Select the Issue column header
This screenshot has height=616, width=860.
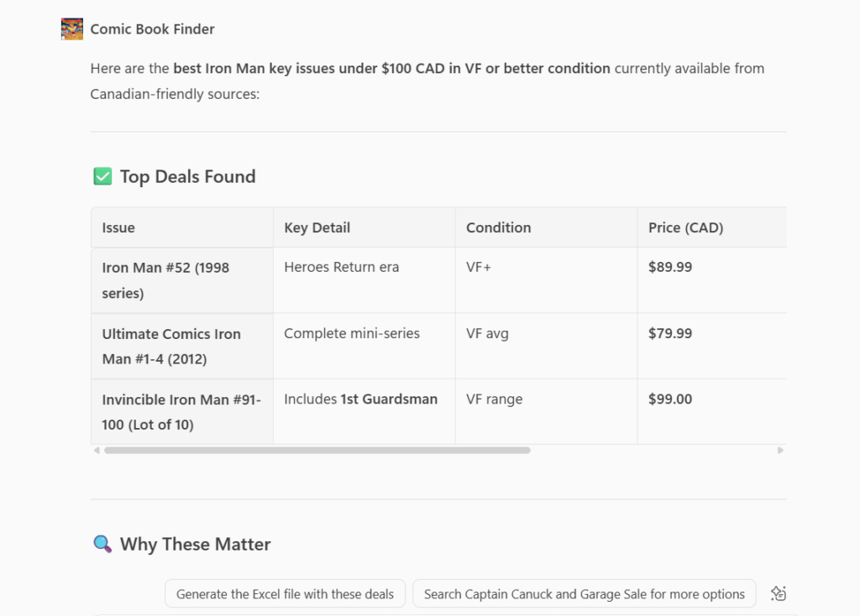(118, 227)
